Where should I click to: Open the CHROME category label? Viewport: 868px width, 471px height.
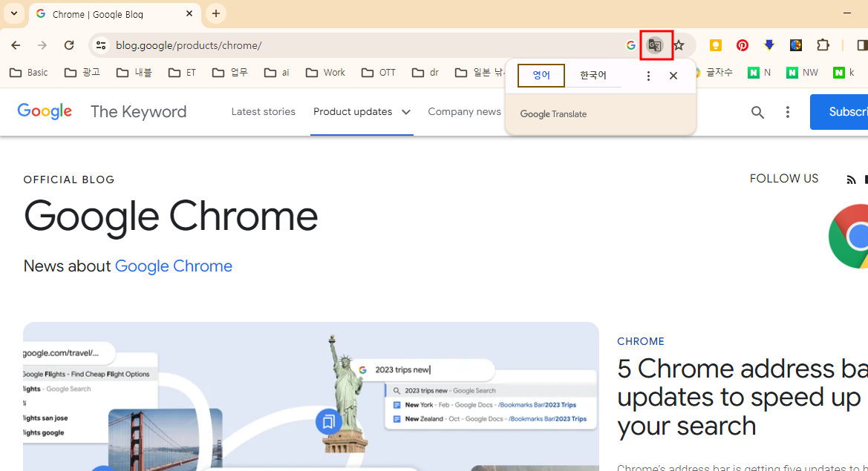coord(641,342)
